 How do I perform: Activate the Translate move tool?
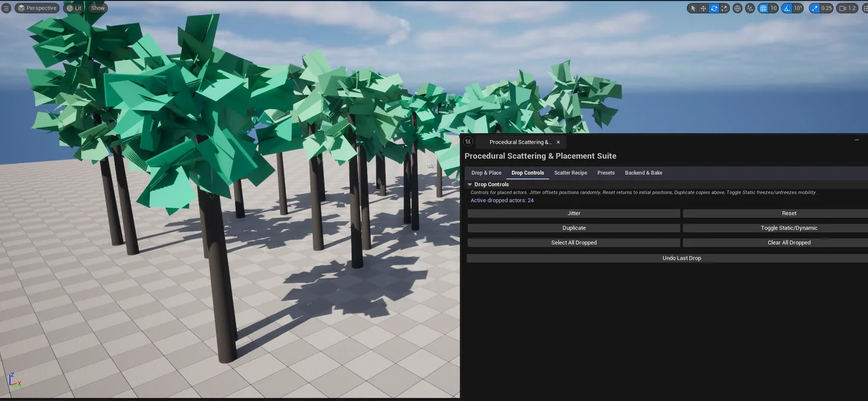703,8
